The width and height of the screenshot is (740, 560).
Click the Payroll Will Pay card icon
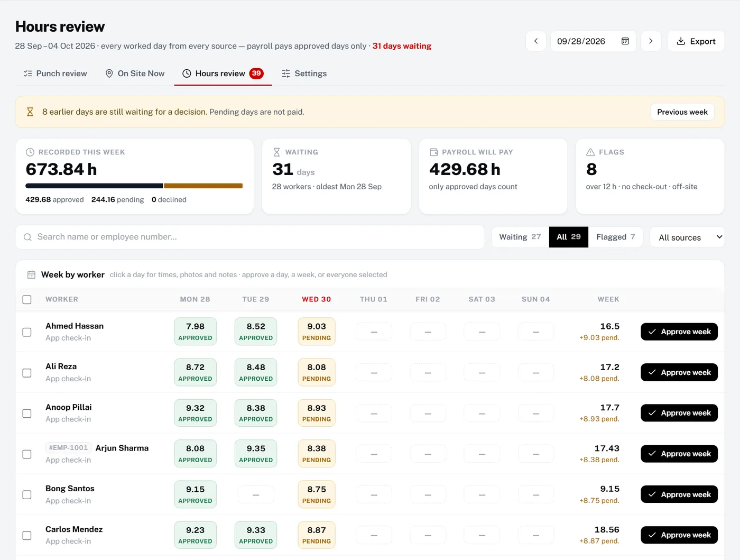pos(433,152)
